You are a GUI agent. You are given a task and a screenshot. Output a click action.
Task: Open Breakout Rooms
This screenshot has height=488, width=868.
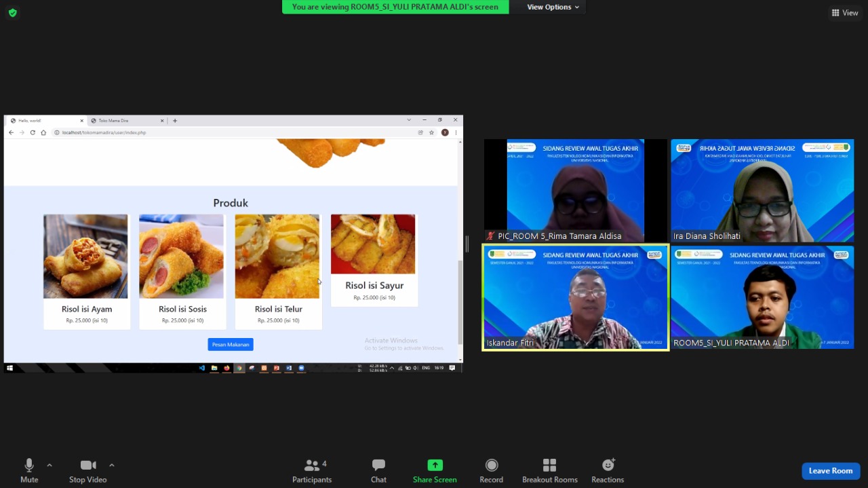tap(549, 471)
